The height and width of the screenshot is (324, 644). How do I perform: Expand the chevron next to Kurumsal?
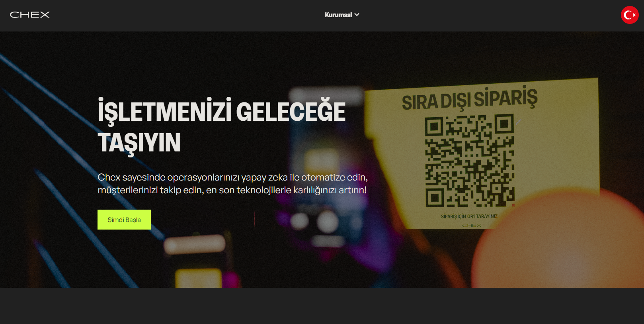pyautogui.click(x=357, y=15)
